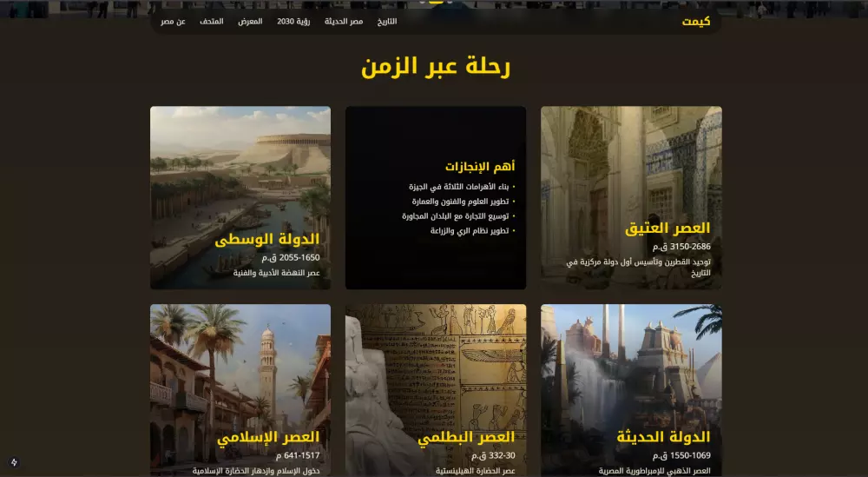This screenshot has width=868, height=477.
Task: Click the كيمت site logo
Action: [x=696, y=22]
